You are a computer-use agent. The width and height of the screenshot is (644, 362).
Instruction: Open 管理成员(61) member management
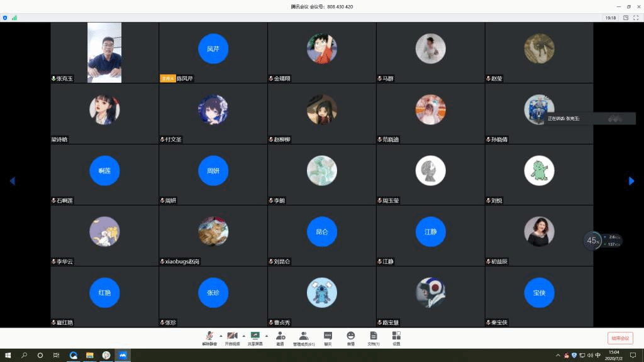coord(304,338)
